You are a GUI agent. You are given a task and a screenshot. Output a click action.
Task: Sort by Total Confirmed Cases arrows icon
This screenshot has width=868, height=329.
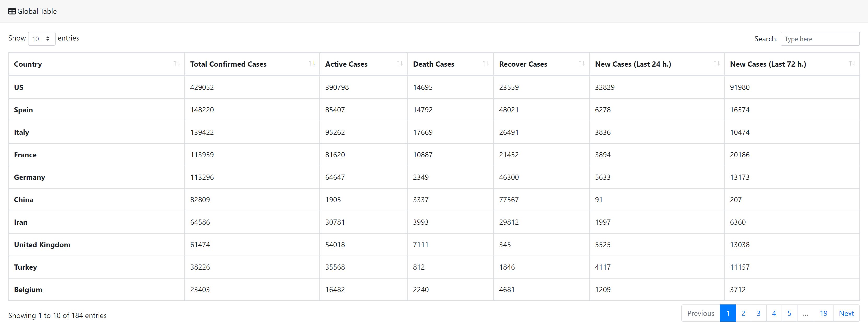(x=312, y=64)
